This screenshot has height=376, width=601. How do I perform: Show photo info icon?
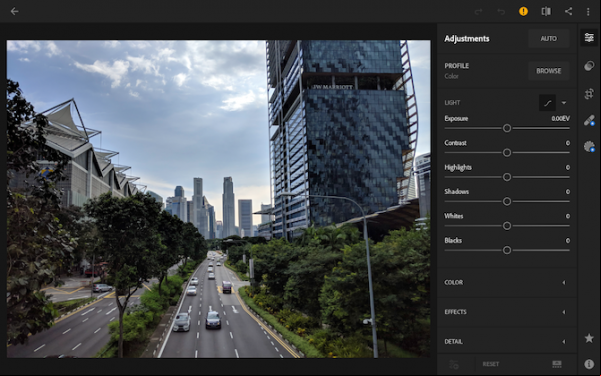[x=589, y=364]
